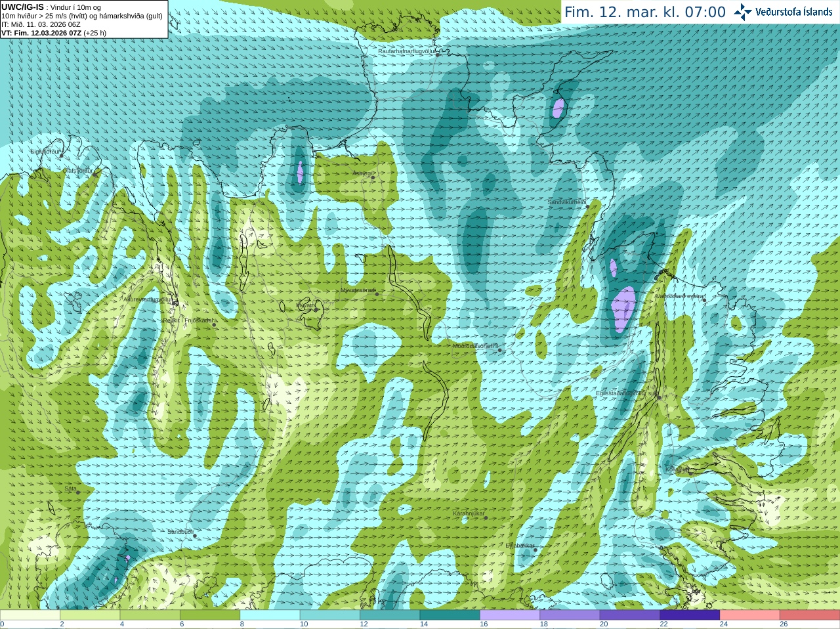Click the legend scale value '24'
The height and width of the screenshot is (629, 840).
724,624
